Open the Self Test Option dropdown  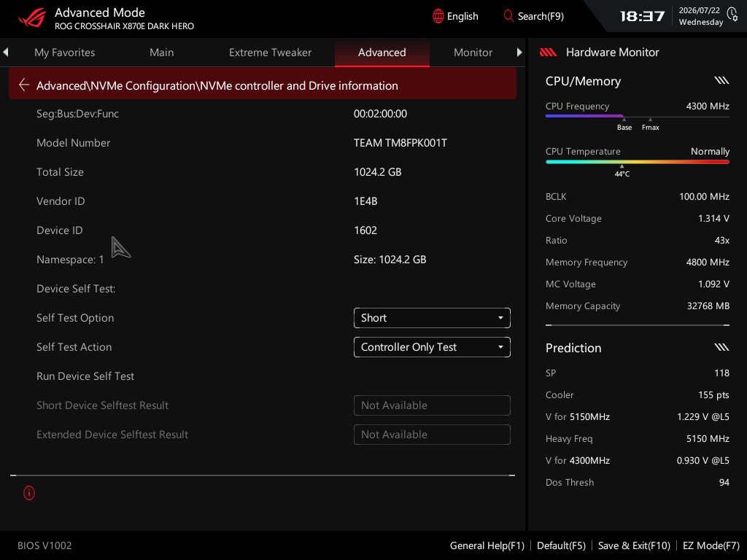pyautogui.click(x=432, y=318)
